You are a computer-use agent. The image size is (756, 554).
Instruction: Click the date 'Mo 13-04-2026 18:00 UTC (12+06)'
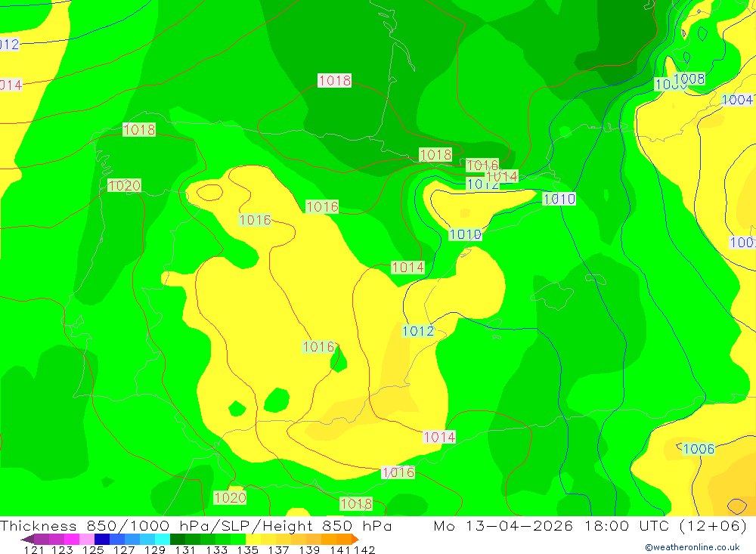pyautogui.click(x=590, y=525)
